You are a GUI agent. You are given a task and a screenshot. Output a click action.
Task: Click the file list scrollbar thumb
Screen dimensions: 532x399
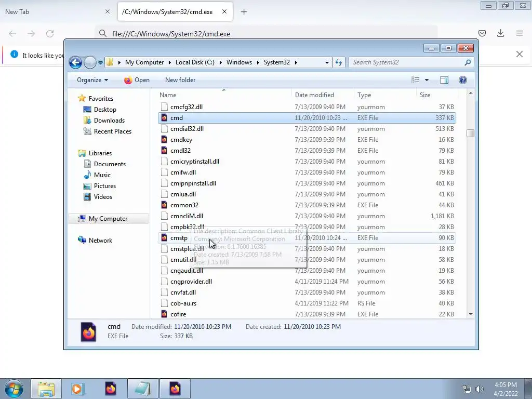point(470,134)
